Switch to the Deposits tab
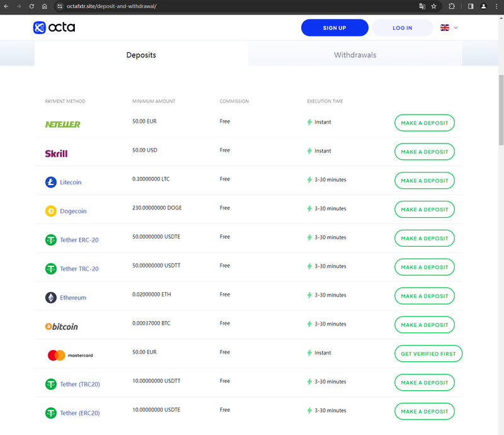The height and width of the screenshot is (435, 504). point(141,55)
